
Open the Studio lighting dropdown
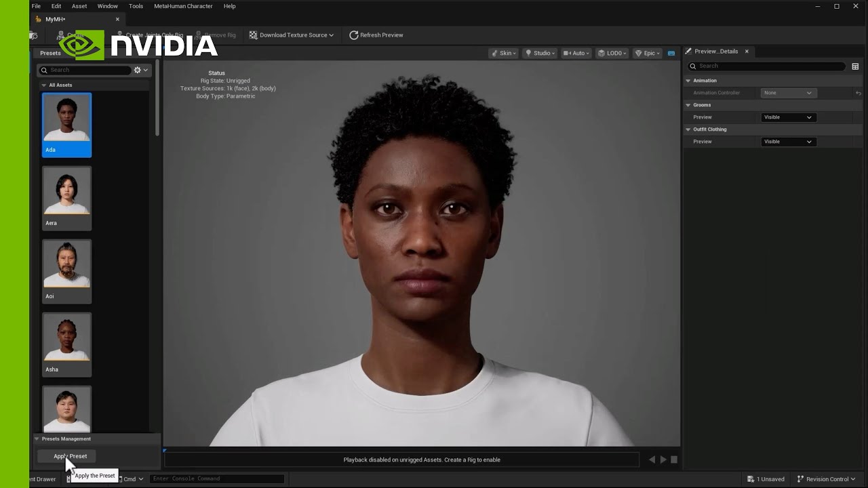(x=540, y=53)
